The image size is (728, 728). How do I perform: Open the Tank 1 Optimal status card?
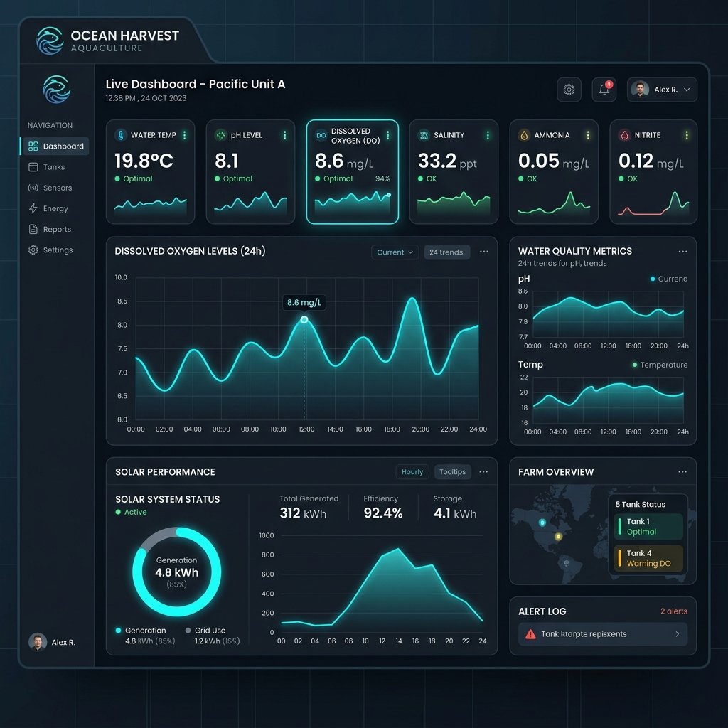pyautogui.click(x=648, y=527)
